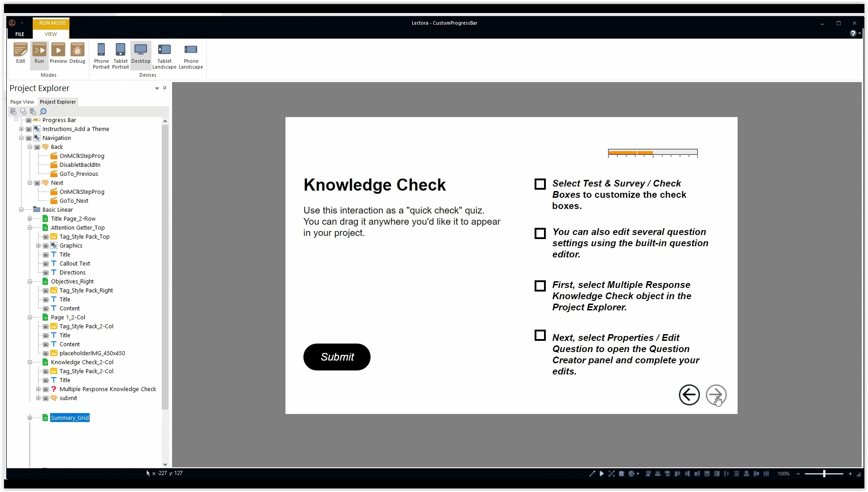
Task: Select Multiple Response Knowledge Check item
Action: (x=108, y=389)
